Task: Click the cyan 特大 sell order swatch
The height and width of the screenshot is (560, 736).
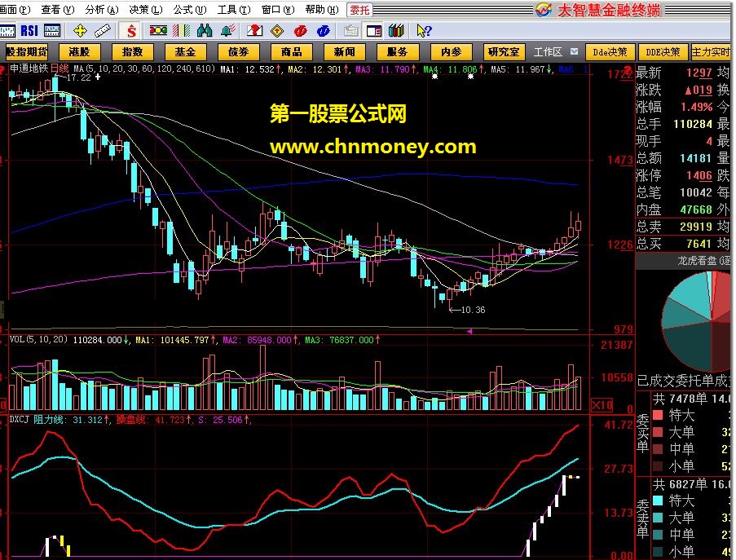Action: tap(658, 500)
